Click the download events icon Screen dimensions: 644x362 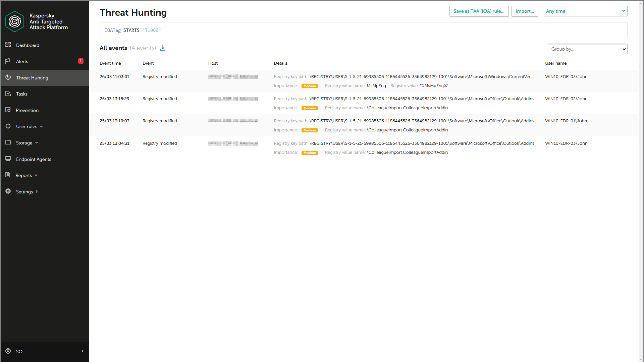(163, 48)
